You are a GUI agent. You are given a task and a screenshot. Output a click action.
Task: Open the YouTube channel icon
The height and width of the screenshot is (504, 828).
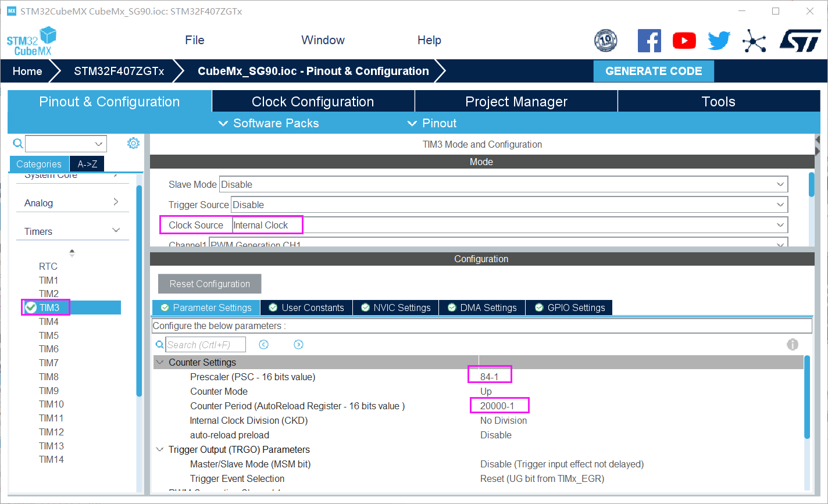click(684, 41)
